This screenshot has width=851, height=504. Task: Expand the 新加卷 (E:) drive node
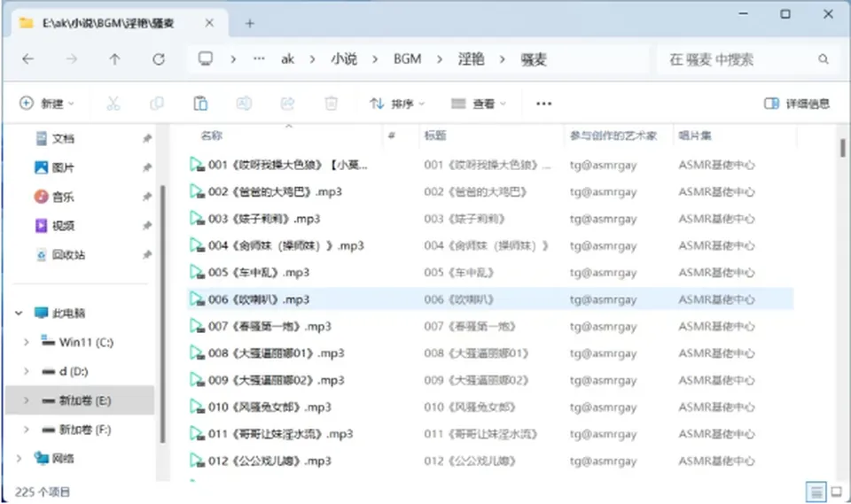(26, 400)
